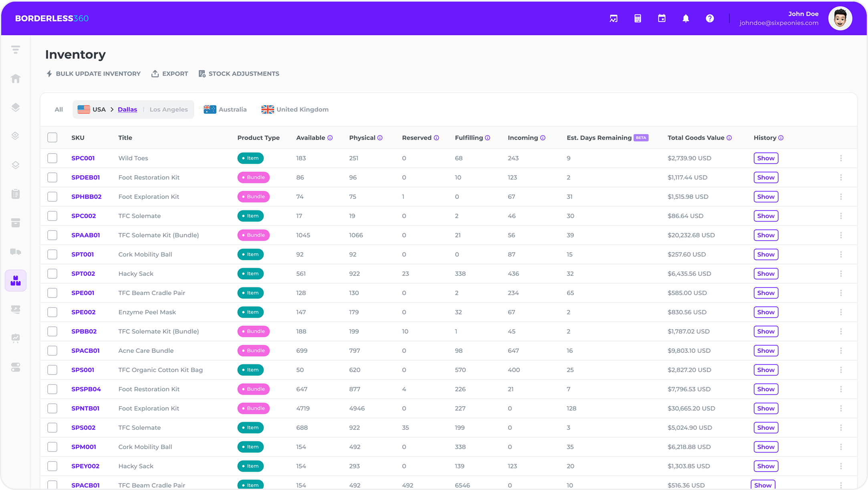Open three-dot menu for SPDEB01 row

pos(841,178)
